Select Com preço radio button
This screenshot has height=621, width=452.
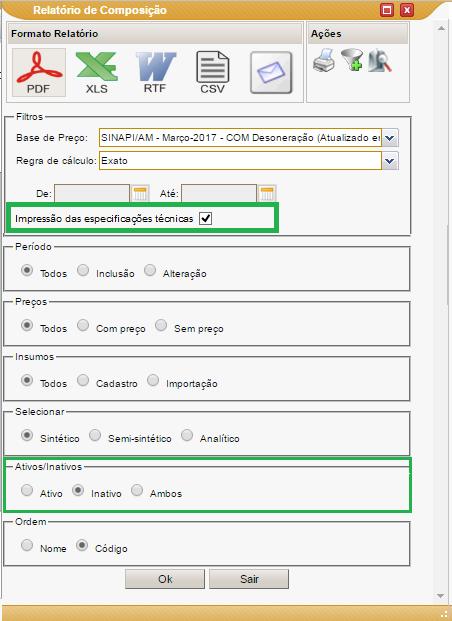[x=83, y=325]
